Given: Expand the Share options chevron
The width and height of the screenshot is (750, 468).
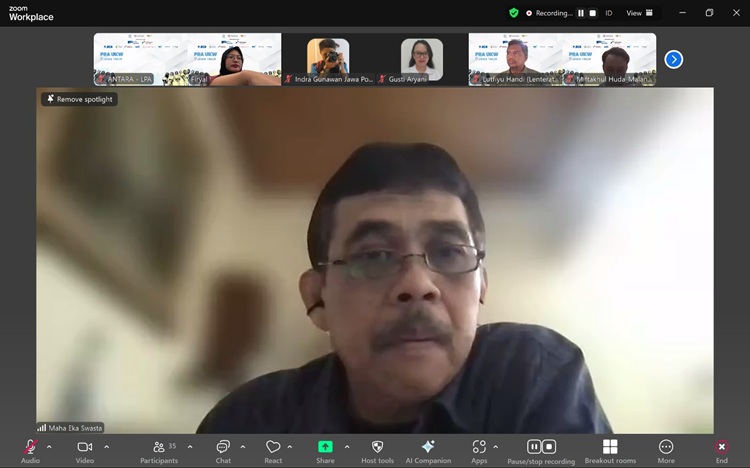Looking at the screenshot, I should tap(347, 447).
